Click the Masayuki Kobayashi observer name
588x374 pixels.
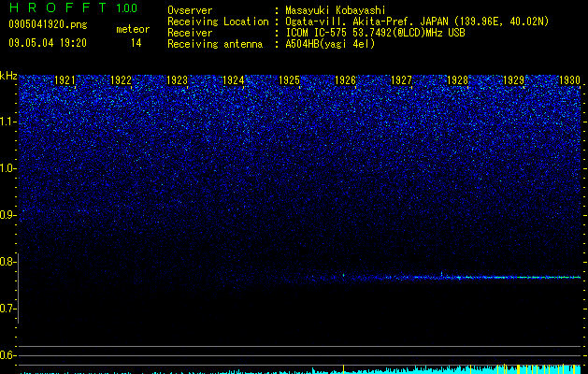(x=335, y=10)
